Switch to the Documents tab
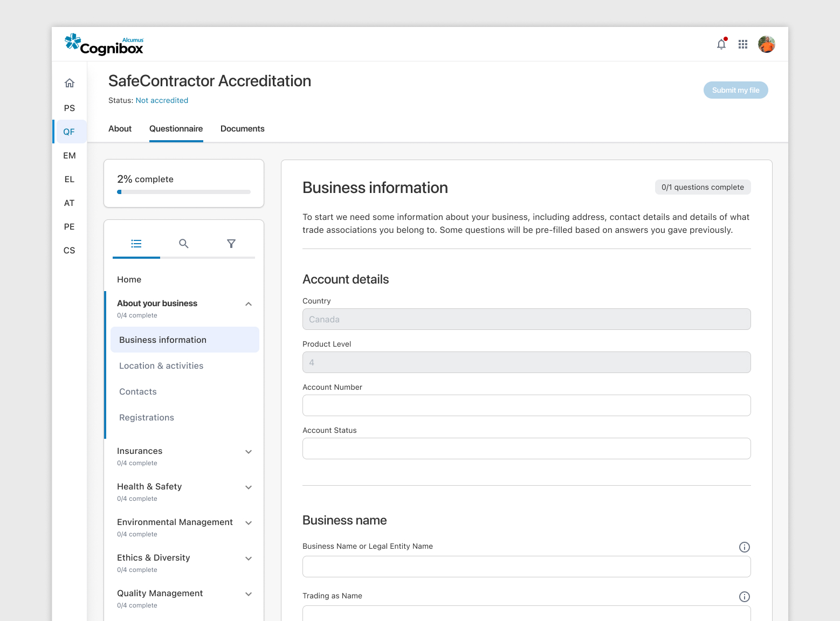840x621 pixels. click(x=242, y=129)
